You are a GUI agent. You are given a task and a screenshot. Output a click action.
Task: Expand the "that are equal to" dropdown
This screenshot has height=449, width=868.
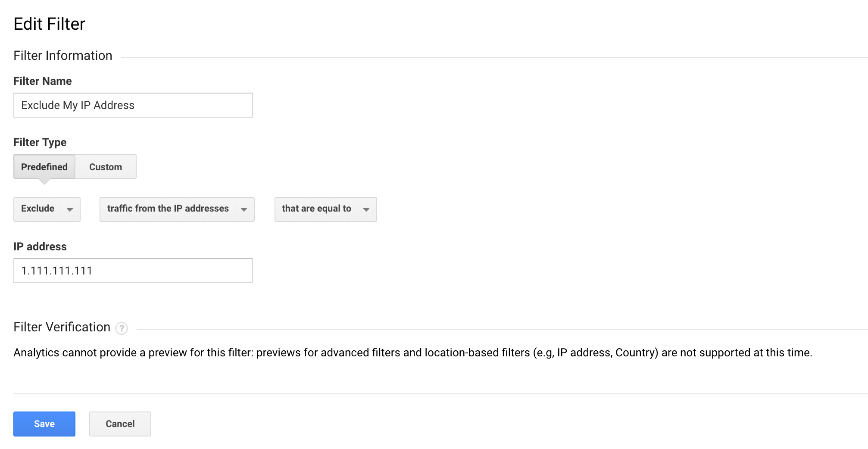tap(325, 209)
